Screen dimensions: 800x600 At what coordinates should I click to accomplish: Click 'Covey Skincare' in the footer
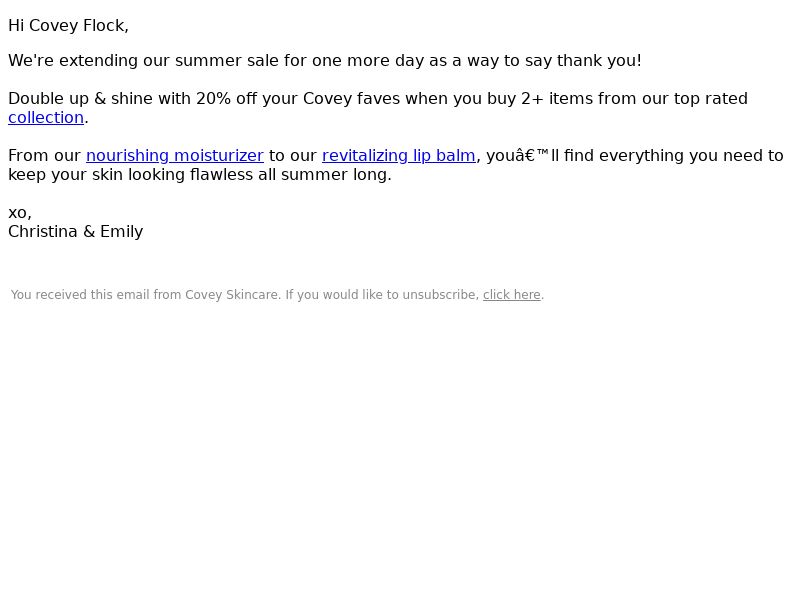[x=232, y=295]
